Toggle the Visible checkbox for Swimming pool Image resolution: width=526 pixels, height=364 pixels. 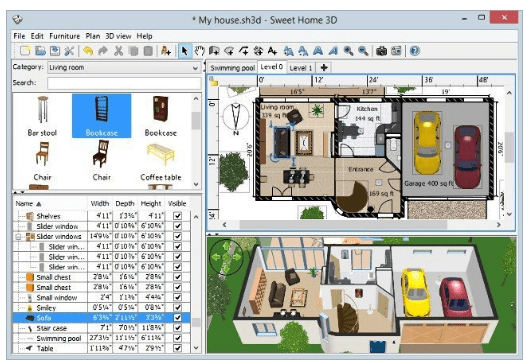click(x=177, y=338)
